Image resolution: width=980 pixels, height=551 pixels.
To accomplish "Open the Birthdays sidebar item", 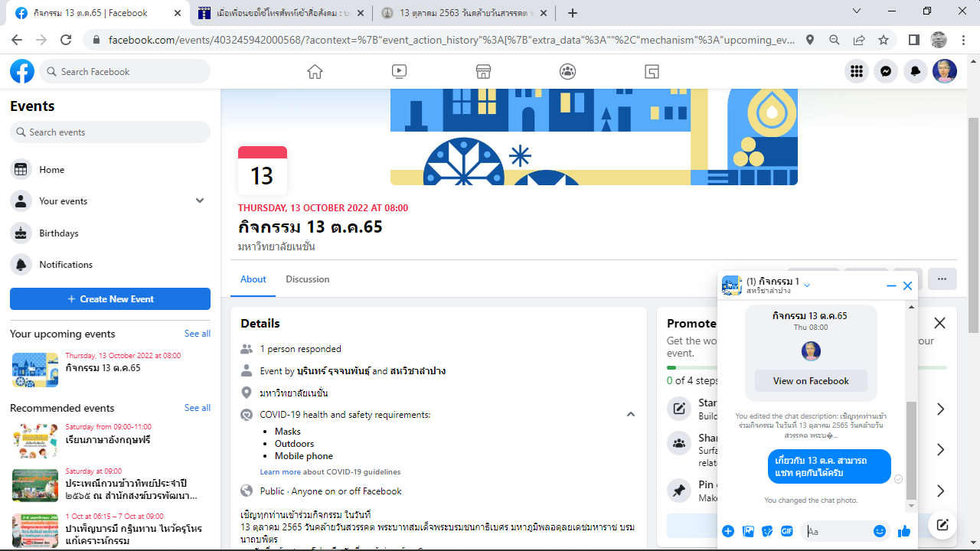I will tap(110, 233).
